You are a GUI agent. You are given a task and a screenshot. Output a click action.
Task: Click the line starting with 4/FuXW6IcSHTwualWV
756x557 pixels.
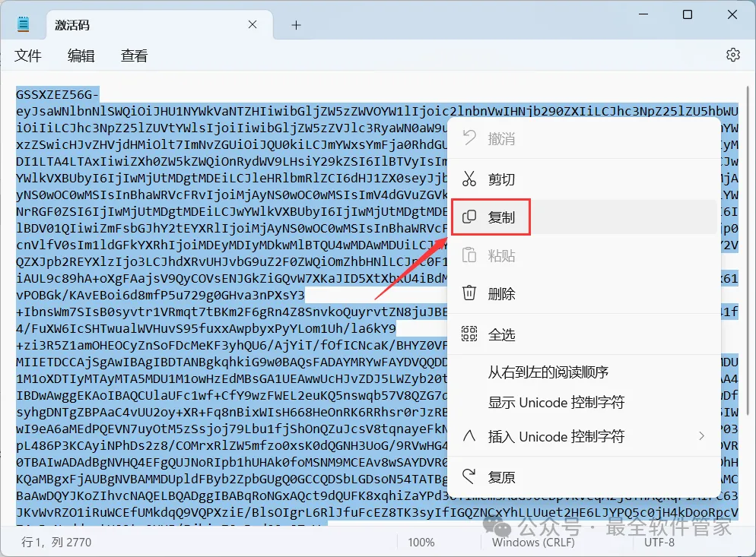(x=206, y=328)
